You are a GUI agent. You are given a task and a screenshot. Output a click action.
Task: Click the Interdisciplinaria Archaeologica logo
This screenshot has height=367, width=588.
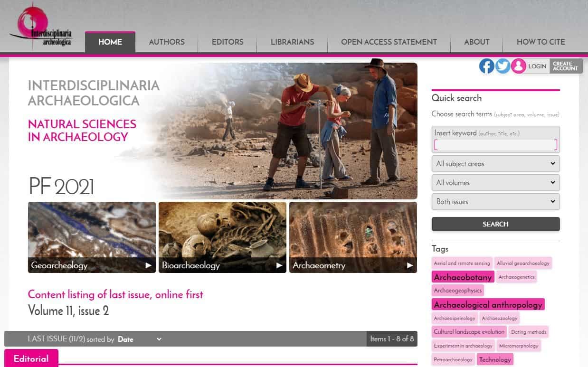41,28
